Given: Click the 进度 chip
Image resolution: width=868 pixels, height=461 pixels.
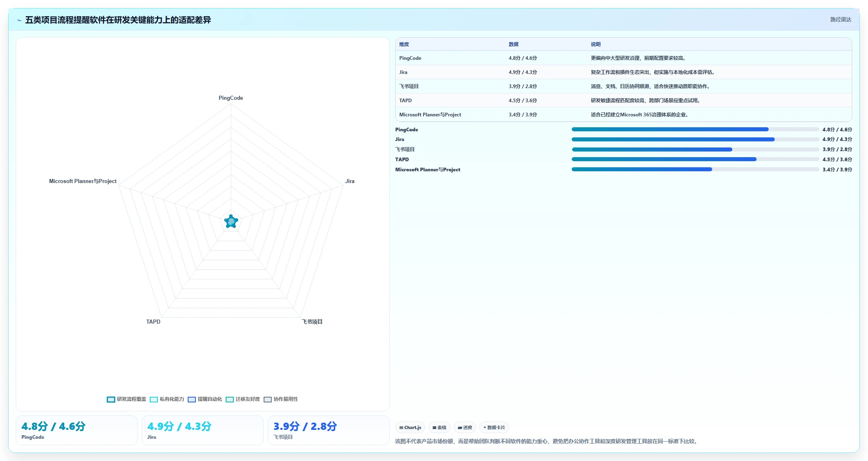Looking at the screenshot, I should tap(465, 427).
